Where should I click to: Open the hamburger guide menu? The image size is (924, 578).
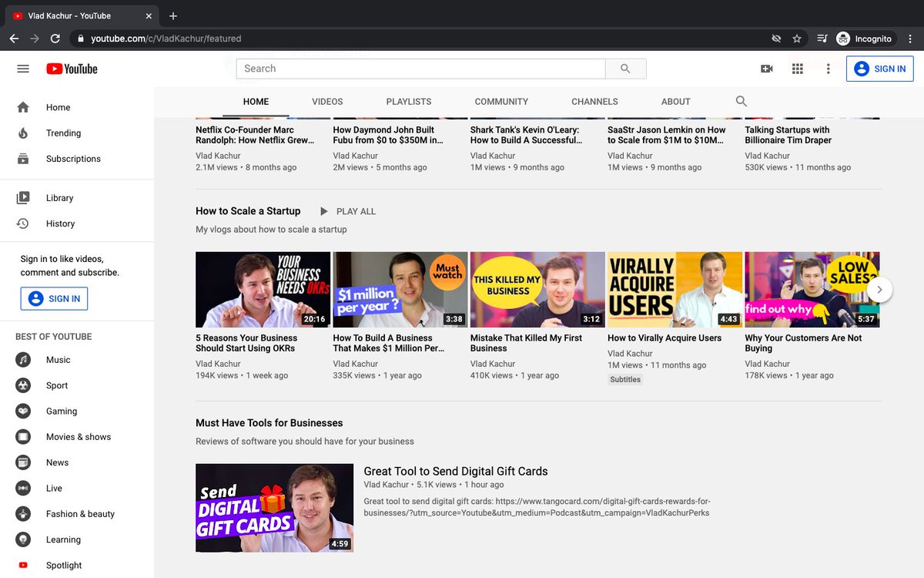coord(23,69)
